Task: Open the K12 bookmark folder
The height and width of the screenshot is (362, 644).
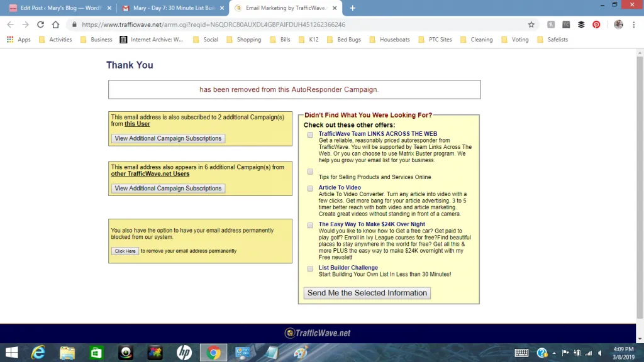Action: click(309, 40)
